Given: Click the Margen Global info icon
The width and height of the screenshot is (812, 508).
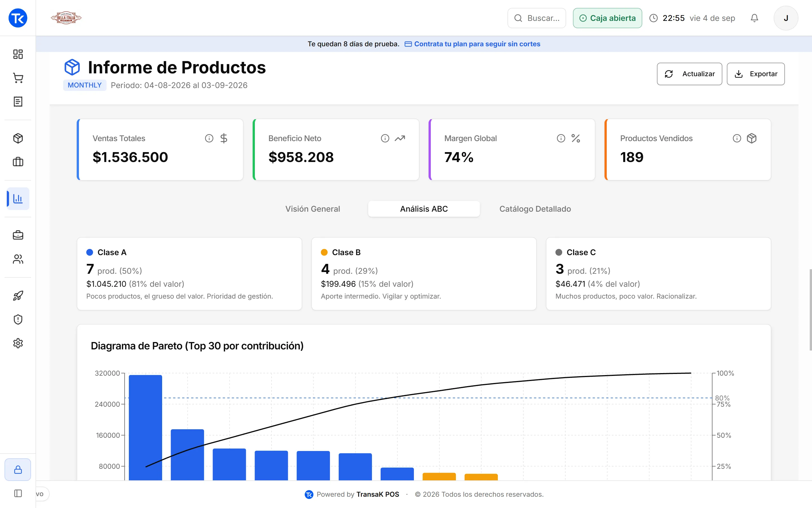Looking at the screenshot, I should (561, 138).
